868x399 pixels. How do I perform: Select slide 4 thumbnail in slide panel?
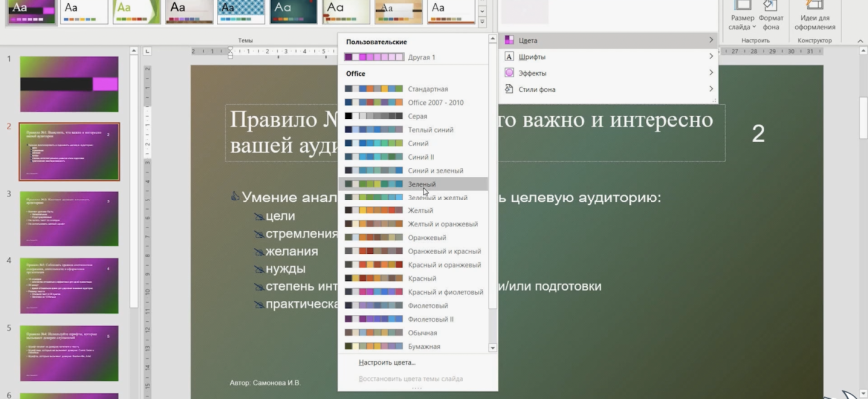[x=69, y=286]
